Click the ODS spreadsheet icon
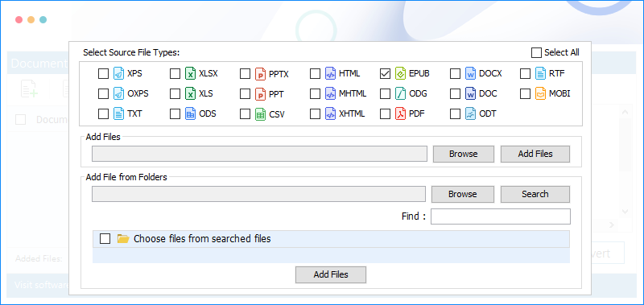This screenshot has height=305, width=644. [x=190, y=113]
